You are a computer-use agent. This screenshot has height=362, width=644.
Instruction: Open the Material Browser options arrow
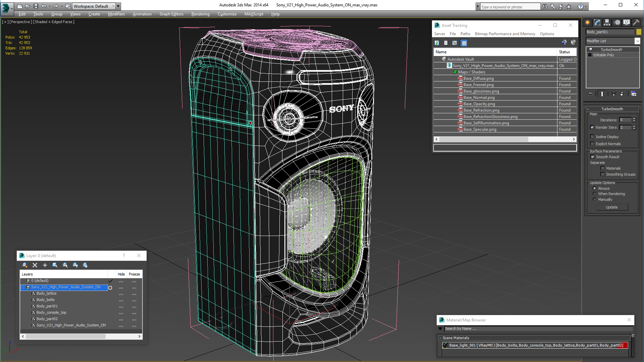pos(440,329)
